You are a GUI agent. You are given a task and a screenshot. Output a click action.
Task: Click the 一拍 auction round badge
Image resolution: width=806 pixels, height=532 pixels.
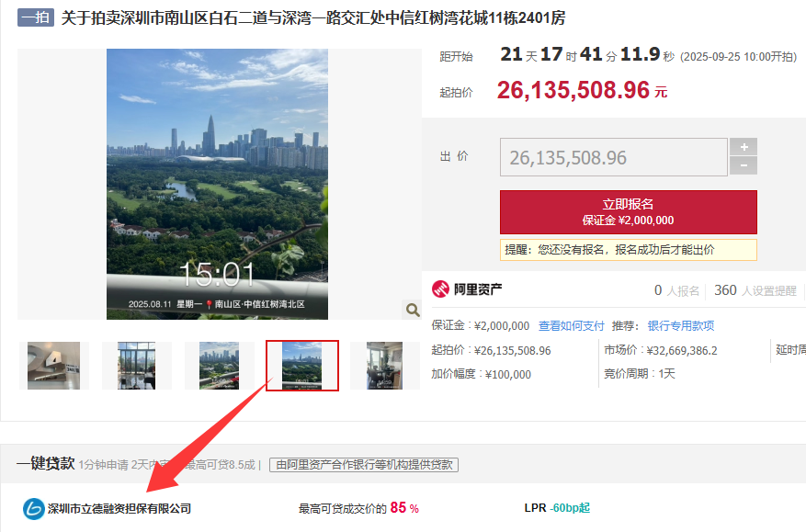click(36, 17)
